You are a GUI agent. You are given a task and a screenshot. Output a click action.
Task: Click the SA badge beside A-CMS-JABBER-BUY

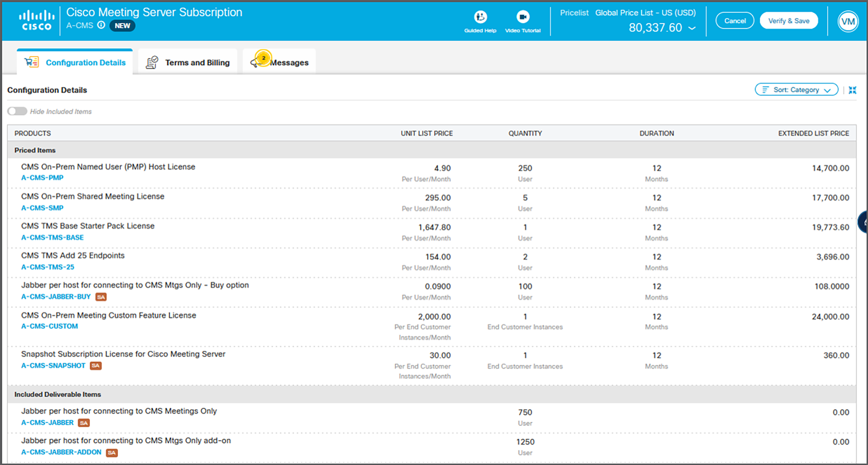(101, 297)
